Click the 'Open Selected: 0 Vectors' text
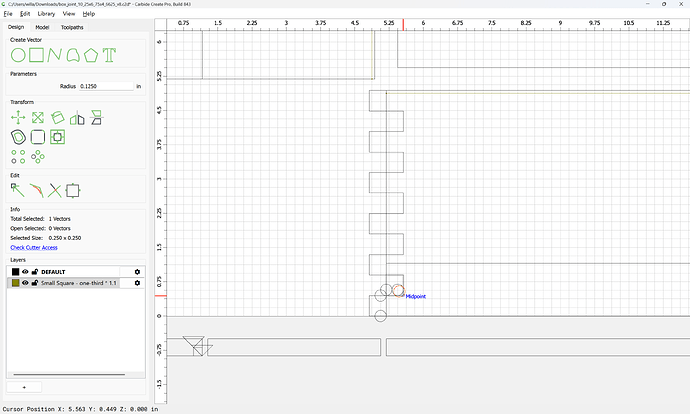This screenshot has width=690, height=414. 40,228
